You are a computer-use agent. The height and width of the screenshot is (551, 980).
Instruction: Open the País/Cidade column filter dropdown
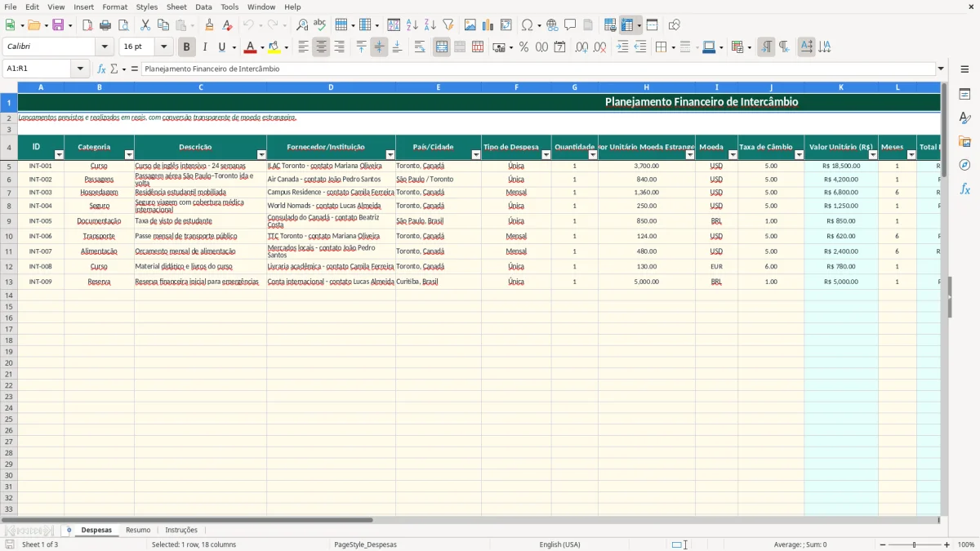[x=476, y=155]
